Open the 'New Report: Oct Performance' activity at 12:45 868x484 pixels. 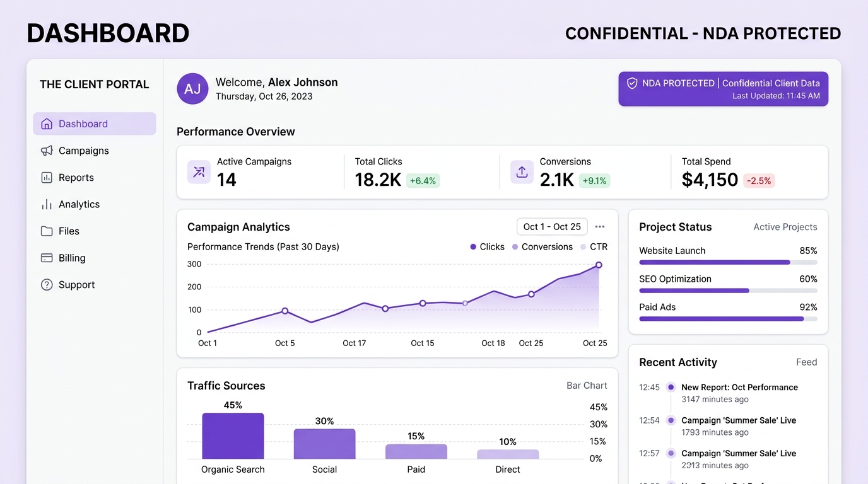[x=739, y=388]
